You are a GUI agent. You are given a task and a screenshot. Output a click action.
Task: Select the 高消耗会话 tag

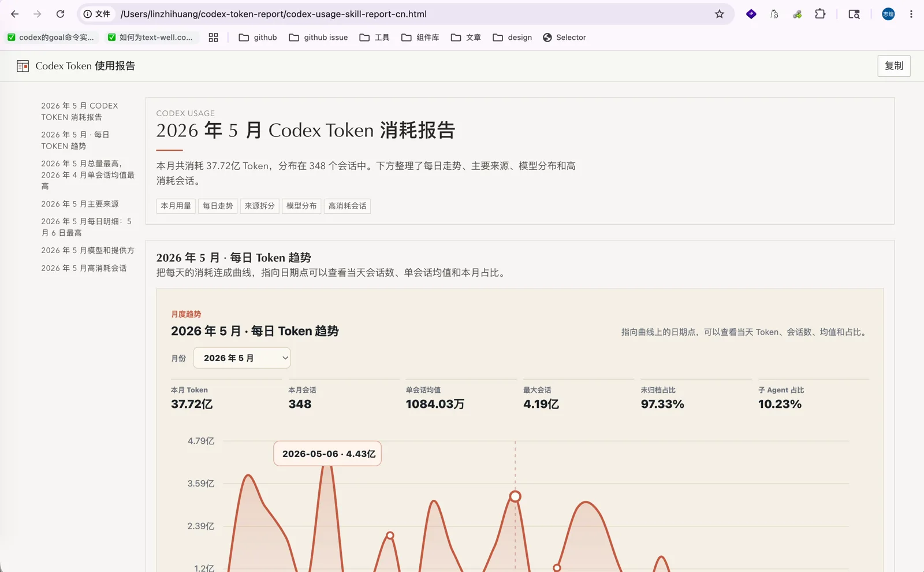tap(347, 206)
